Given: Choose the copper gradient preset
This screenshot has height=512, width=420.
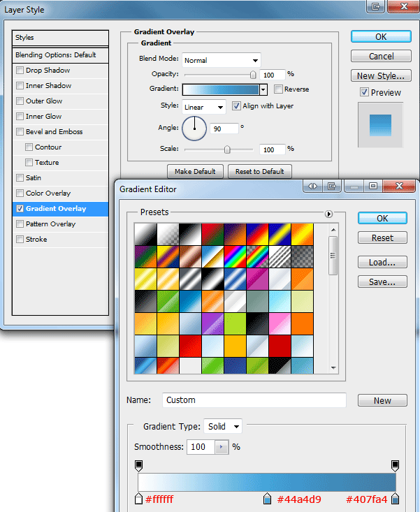Looking at the screenshot, I should click(x=190, y=256).
